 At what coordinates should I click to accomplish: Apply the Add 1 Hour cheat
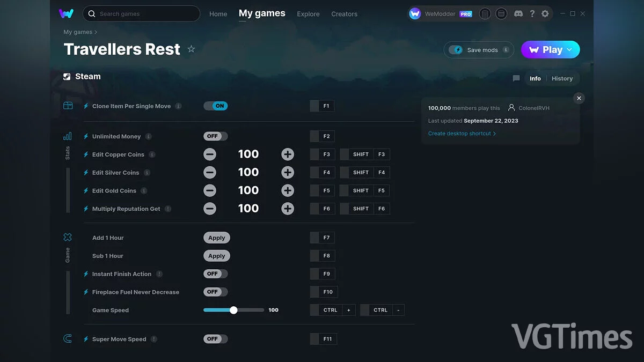pyautogui.click(x=216, y=238)
